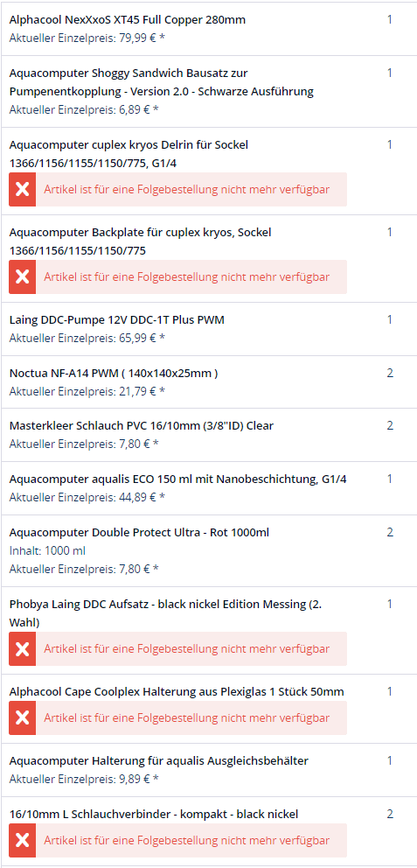
Task: Select Aquacomputer aqualis ECO 150 ml item
Action: coord(178,479)
